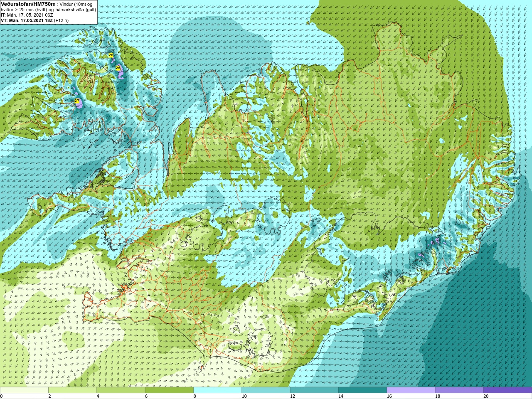Click the 'IT: Mán. 17. 05. 2021 06Z' line
The width and height of the screenshot is (532, 399).
click(27, 15)
